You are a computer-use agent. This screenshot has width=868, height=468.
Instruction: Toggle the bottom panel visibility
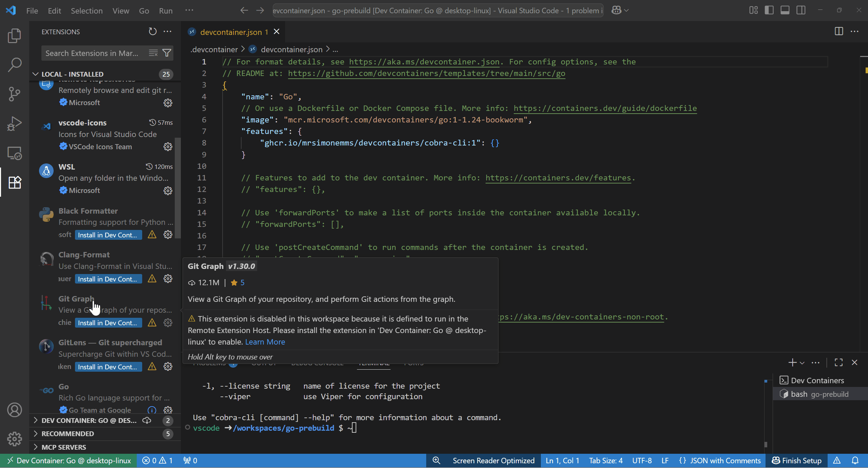[785, 11]
